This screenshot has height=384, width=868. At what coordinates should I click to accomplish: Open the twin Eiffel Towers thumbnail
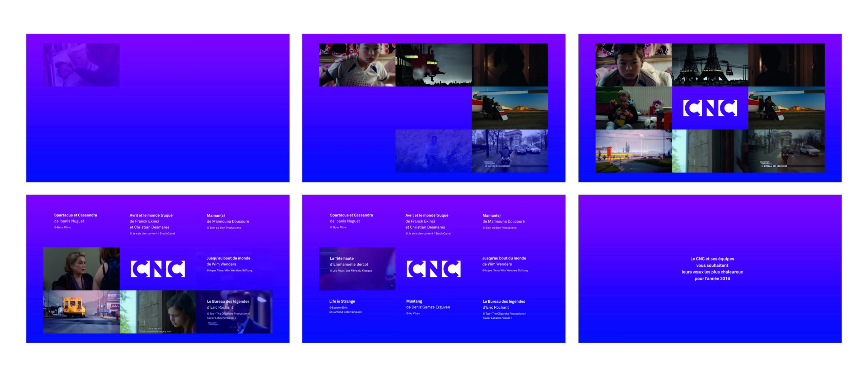[710, 65]
